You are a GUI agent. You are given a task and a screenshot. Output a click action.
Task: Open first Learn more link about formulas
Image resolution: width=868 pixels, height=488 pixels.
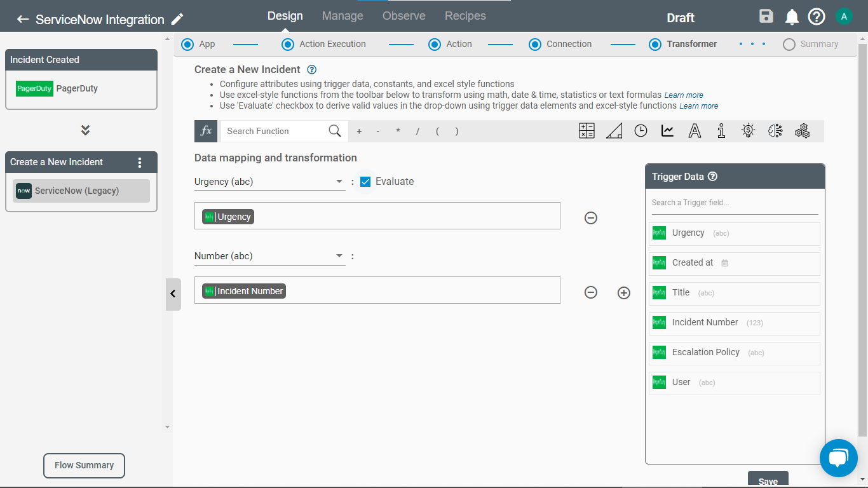click(684, 95)
